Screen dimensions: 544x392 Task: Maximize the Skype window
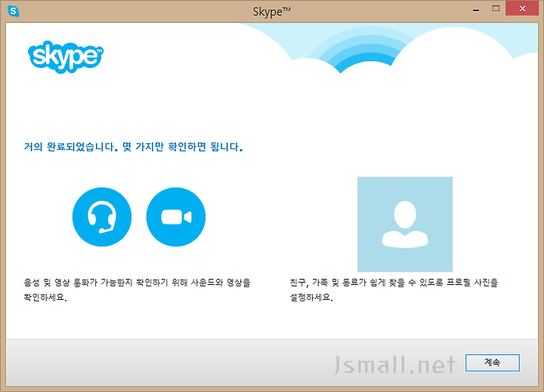point(496,8)
